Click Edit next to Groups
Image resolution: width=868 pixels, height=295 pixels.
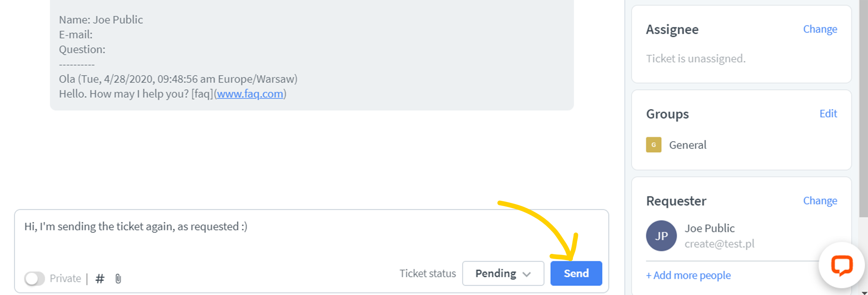coord(828,114)
